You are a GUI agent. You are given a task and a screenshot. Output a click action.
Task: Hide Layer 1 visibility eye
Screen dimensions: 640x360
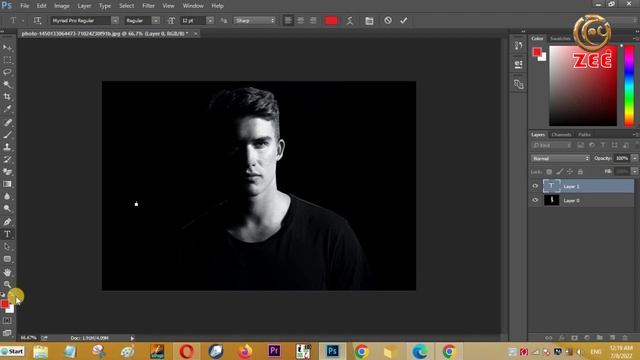click(535, 186)
